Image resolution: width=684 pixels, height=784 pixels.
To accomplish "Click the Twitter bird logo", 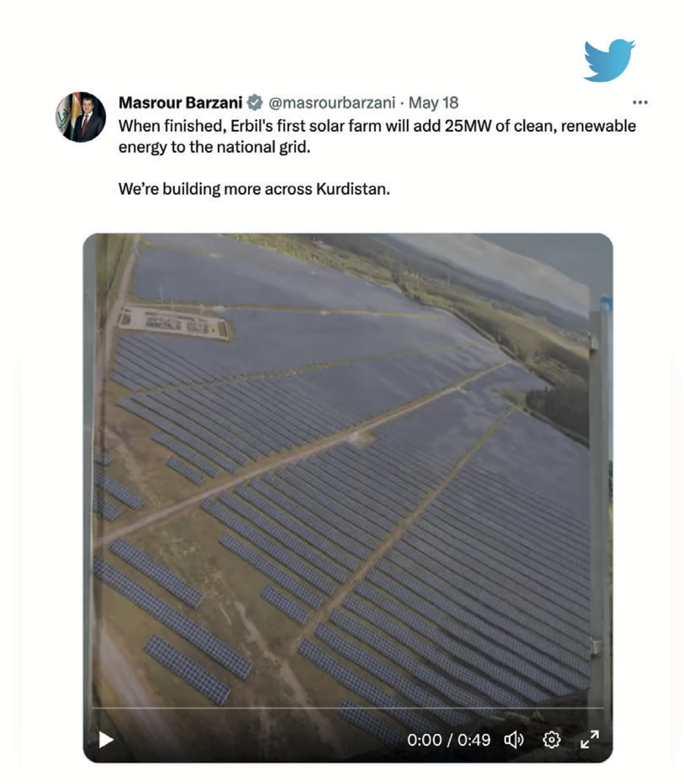I will [x=609, y=60].
